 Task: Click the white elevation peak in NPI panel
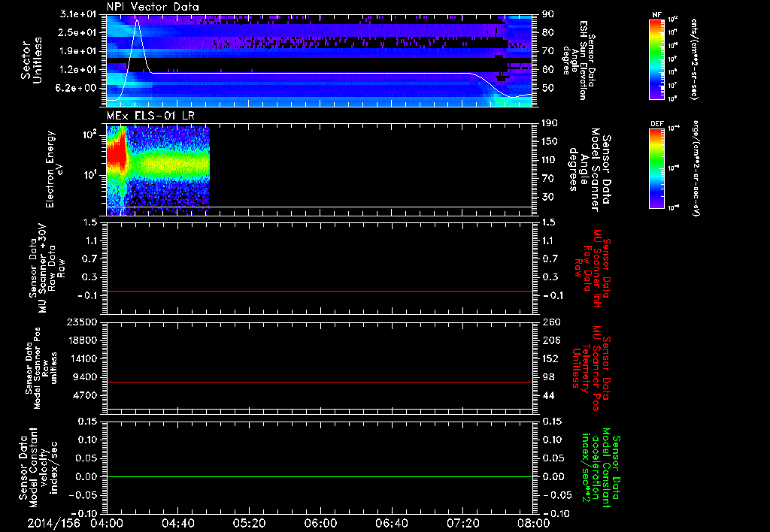[137, 22]
